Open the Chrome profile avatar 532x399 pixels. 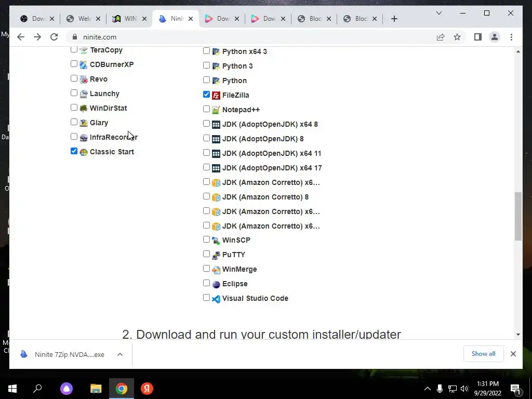point(495,37)
